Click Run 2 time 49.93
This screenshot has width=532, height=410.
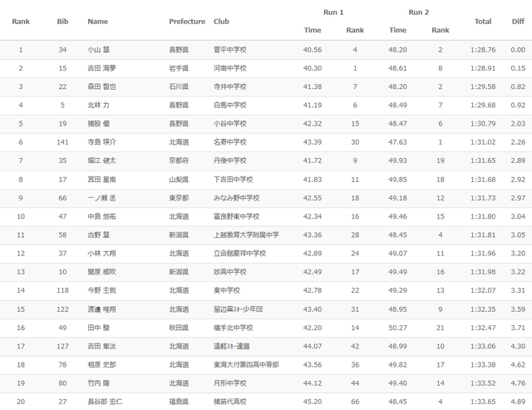pos(397,161)
